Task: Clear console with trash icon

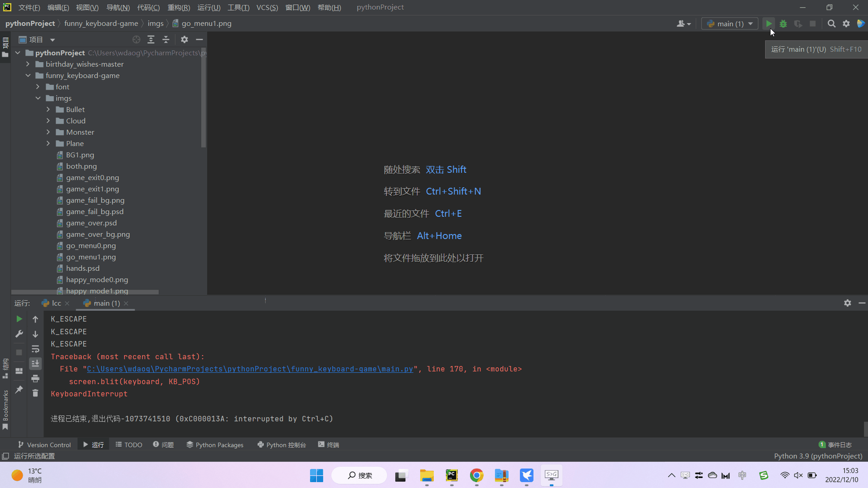Action: click(35, 393)
